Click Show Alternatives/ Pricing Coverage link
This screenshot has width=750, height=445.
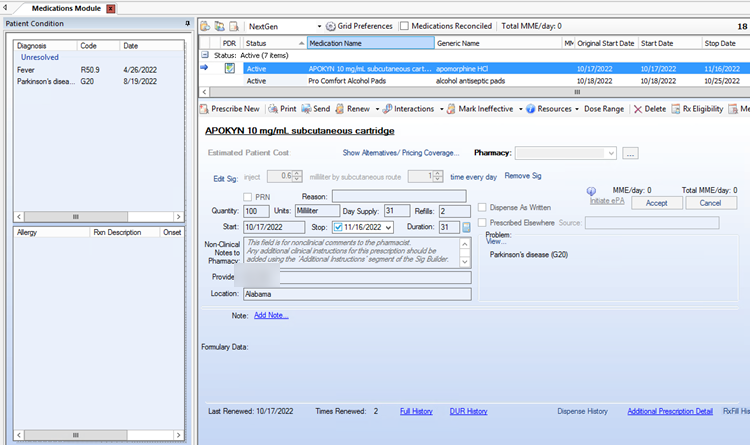pyautogui.click(x=401, y=153)
